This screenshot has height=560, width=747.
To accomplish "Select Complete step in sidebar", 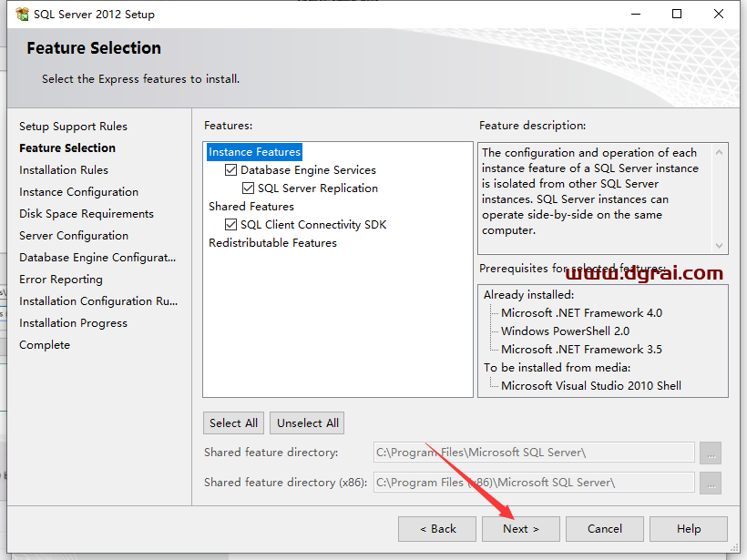I will [45, 345].
